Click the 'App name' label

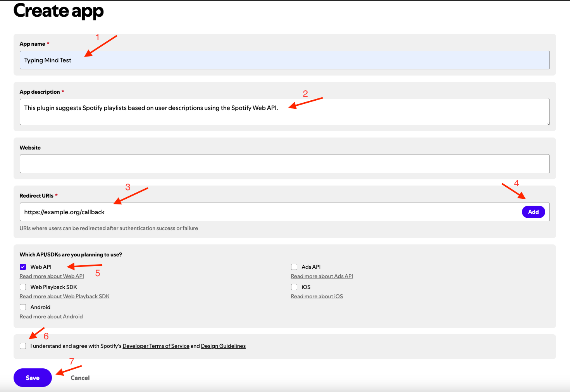pyautogui.click(x=33, y=44)
